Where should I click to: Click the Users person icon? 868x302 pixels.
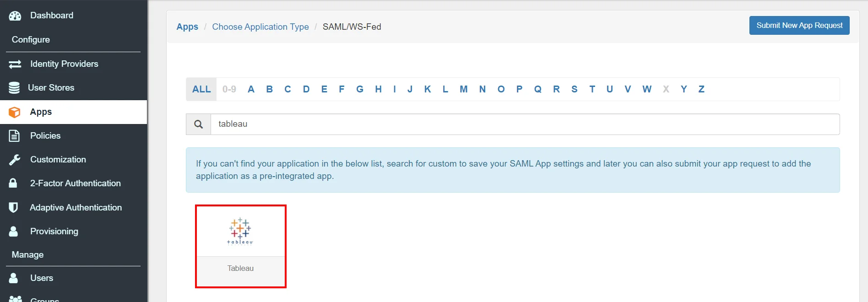pos(14,278)
